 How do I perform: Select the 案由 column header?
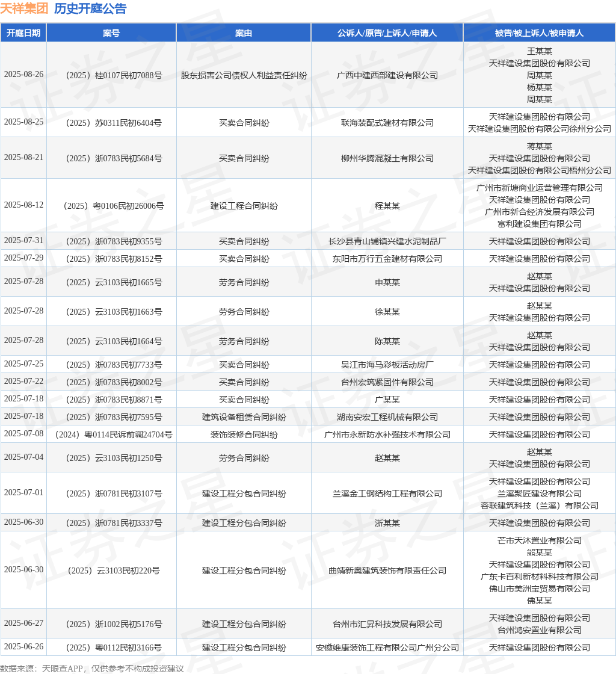(x=244, y=33)
